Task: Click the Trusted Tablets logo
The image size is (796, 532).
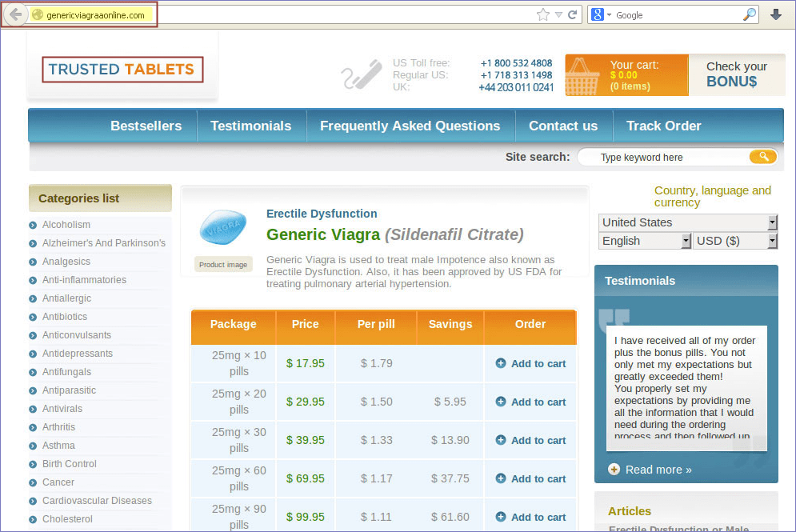Action: (x=122, y=70)
